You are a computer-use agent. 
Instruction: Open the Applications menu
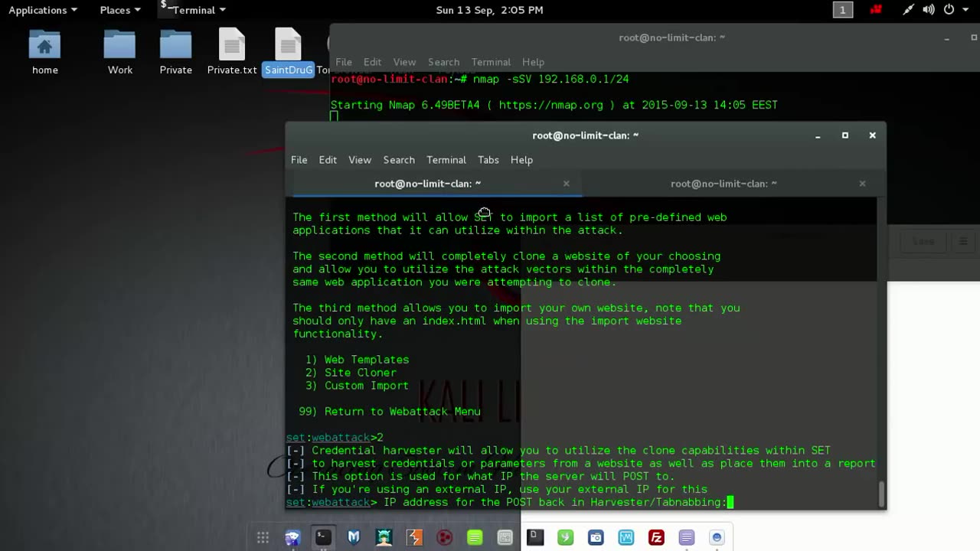point(43,10)
